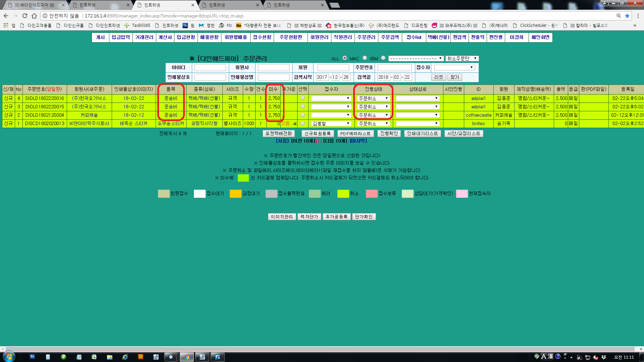Click the green 취소 legend color swatch
Viewport: 644px width, 362px height.
coord(343,194)
